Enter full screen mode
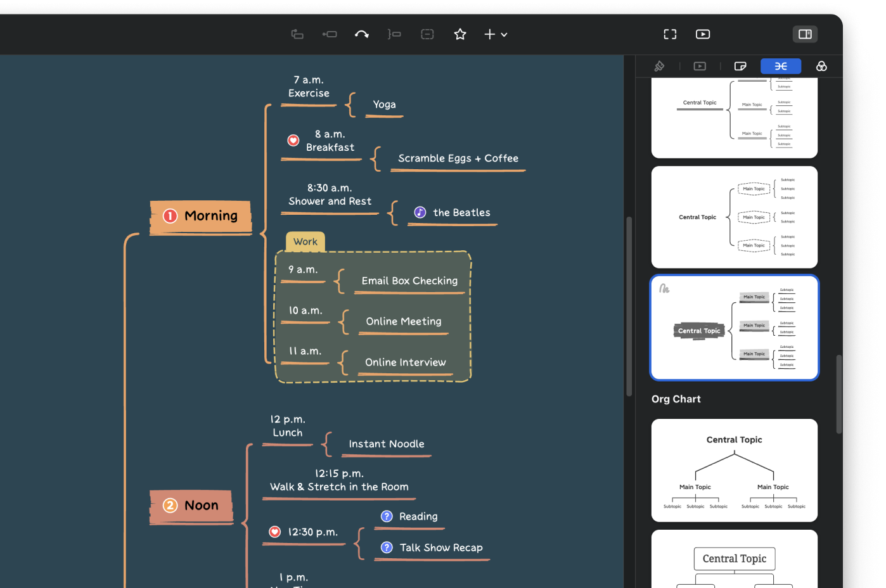Image resolution: width=886 pixels, height=588 pixels. tap(670, 34)
